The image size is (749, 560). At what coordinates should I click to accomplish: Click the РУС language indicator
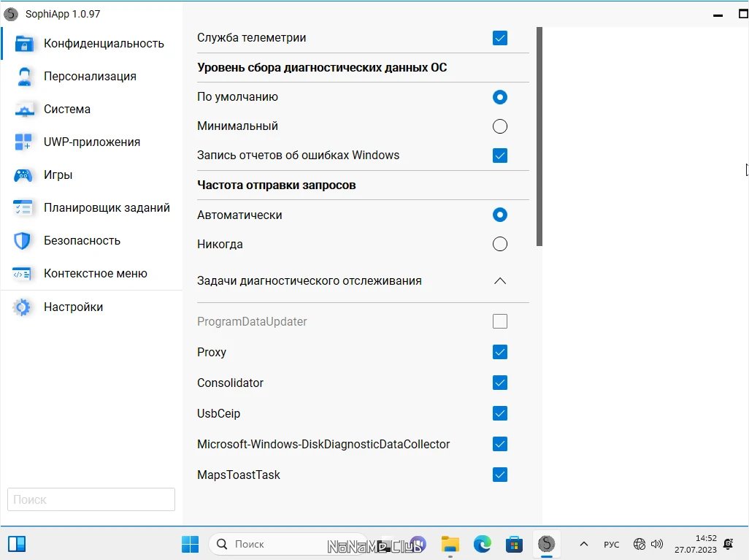coord(612,545)
